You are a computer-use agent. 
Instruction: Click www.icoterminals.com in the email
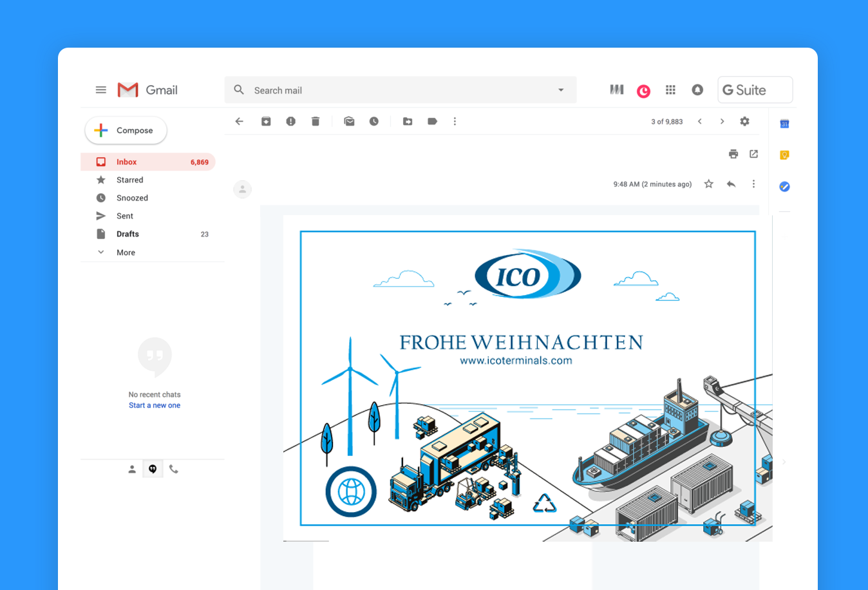[x=516, y=361]
